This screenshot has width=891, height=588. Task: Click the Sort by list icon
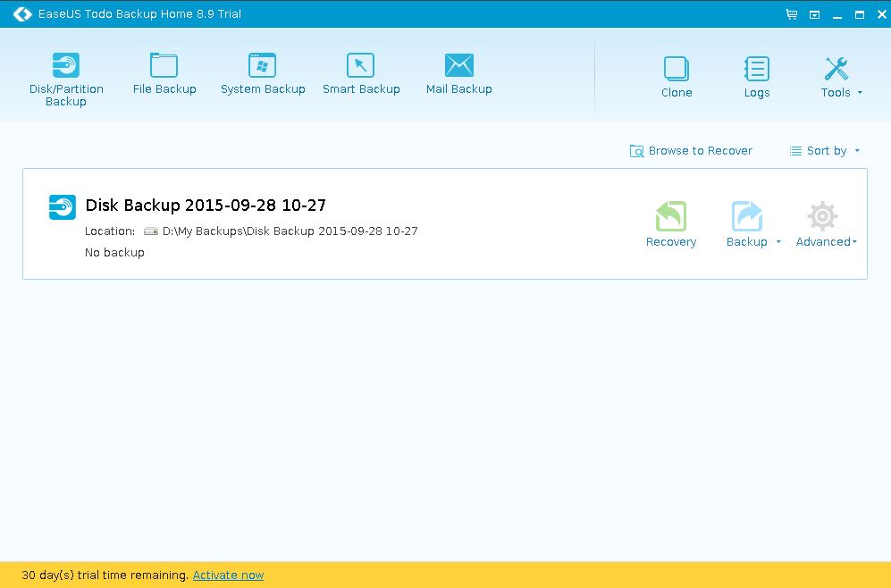[x=795, y=150]
